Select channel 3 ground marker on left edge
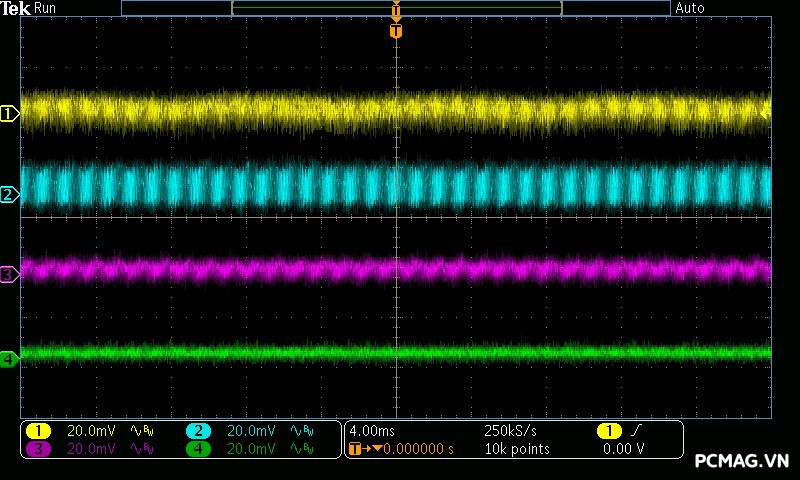The width and height of the screenshot is (800, 480). coord(9,273)
